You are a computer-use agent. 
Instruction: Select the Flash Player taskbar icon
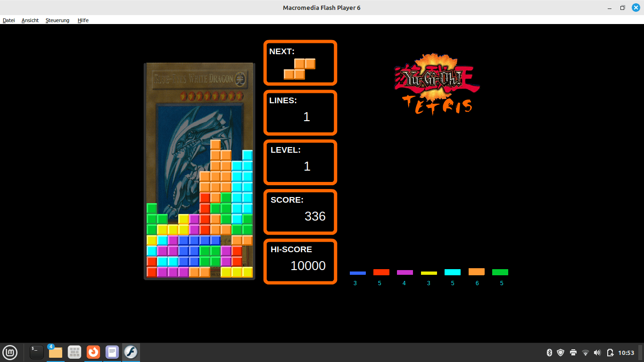point(131,352)
